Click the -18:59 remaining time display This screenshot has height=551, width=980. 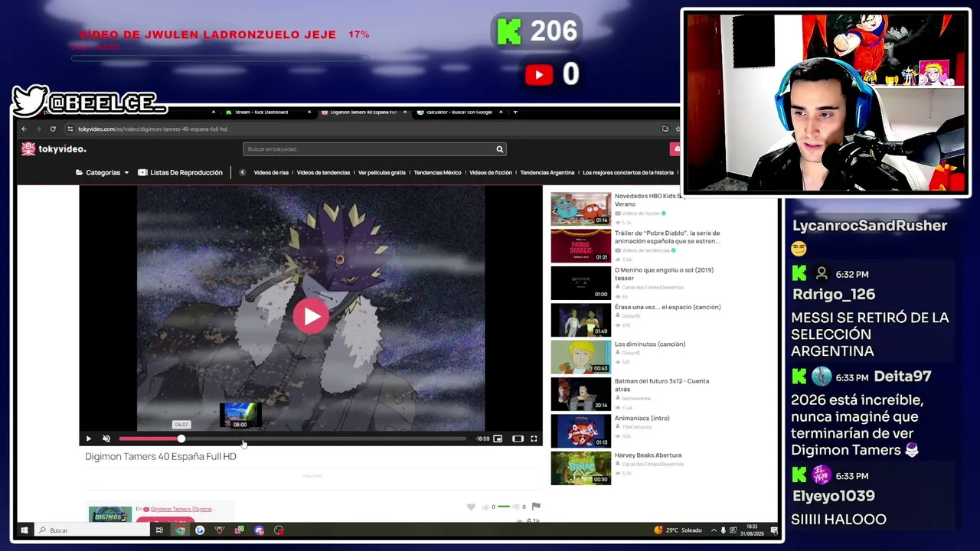pyautogui.click(x=482, y=439)
